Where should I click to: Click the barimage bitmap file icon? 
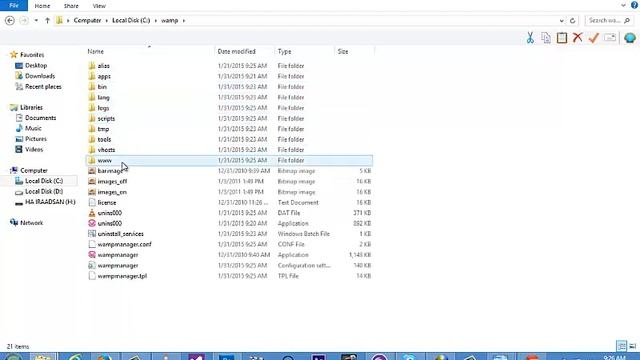click(x=92, y=171)
